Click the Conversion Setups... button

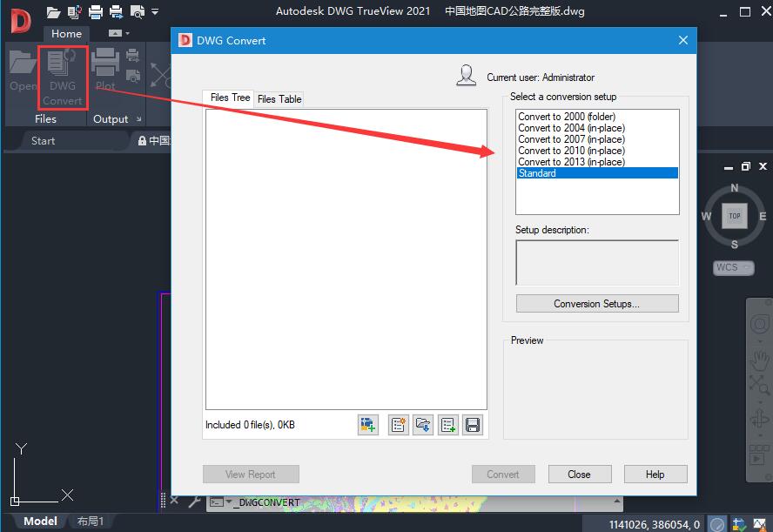click(x=597, y=304)
